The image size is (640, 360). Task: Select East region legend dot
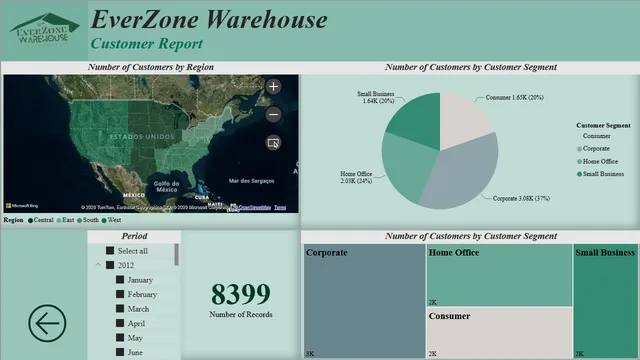click(x=59, y=220)
